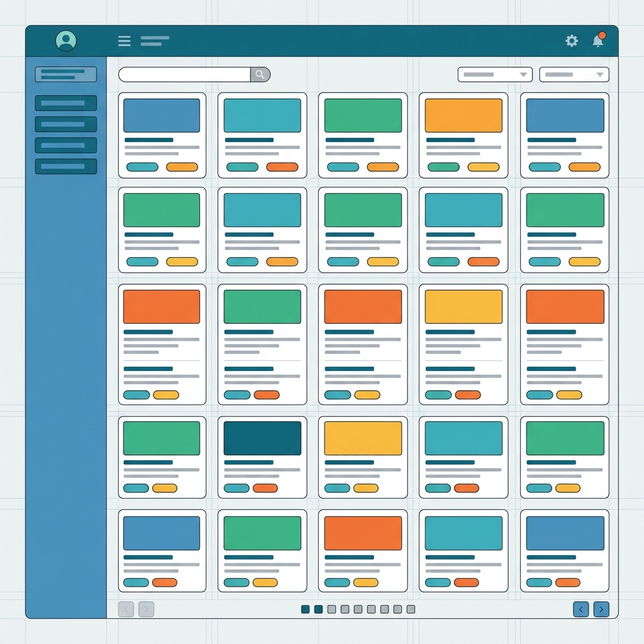This screenshot has height=644, width=644.
Task: Open the orange thumbnail in the bottom row, third card
Action: [x=363, y=533]
